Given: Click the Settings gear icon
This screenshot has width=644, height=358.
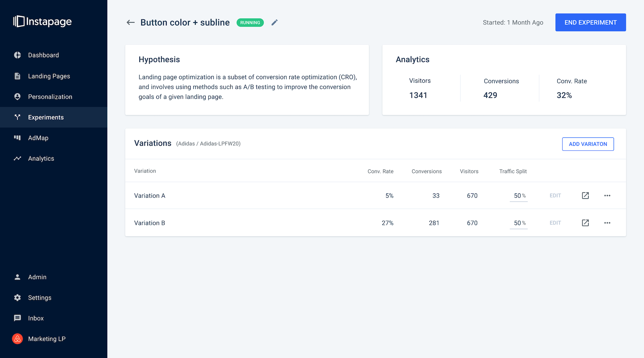Looking at the screenshot, I should [18, 297].
